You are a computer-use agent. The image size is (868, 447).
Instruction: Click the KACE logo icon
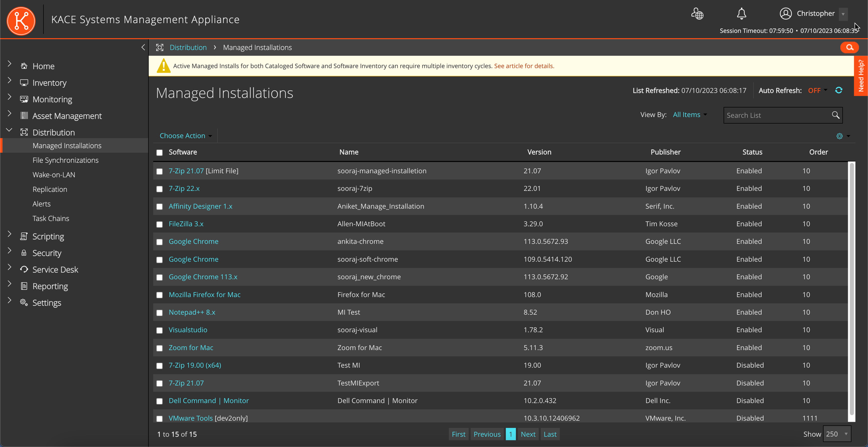pos(21,21)
